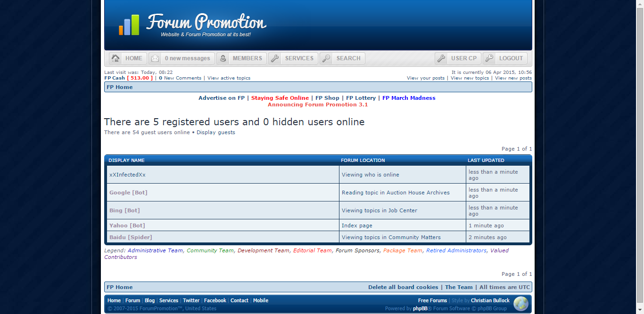Click the LOGOUT button

[x=505, y=58]
